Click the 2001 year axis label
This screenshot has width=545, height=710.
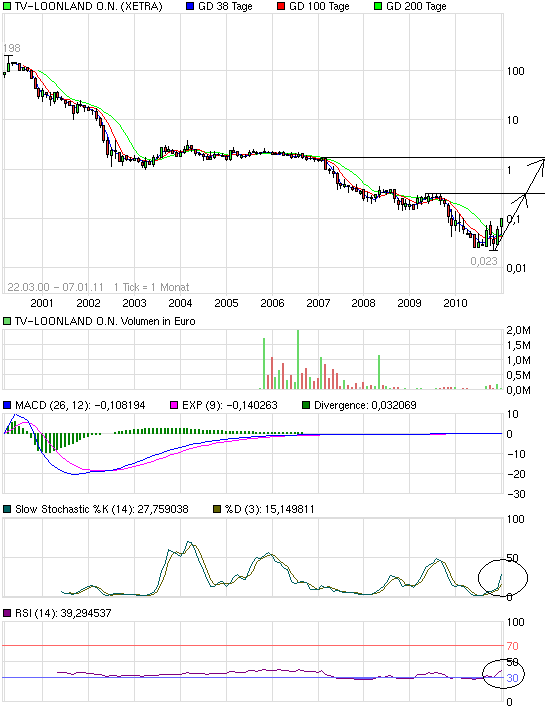pyautogui.click(x=42, y=303)
